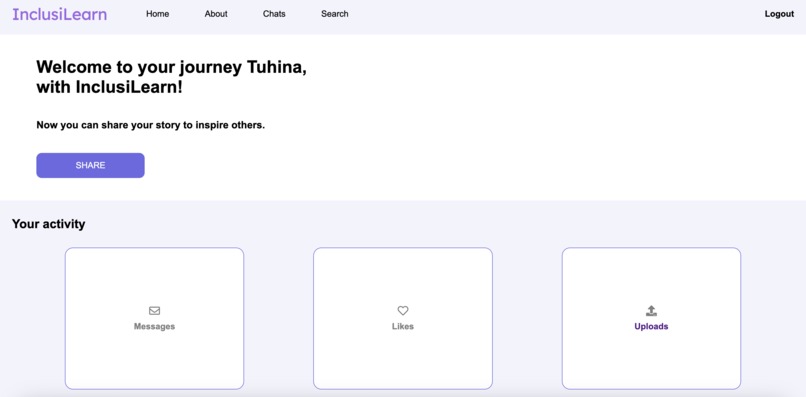Select the 'Your activity' heading

coord(48,224)
